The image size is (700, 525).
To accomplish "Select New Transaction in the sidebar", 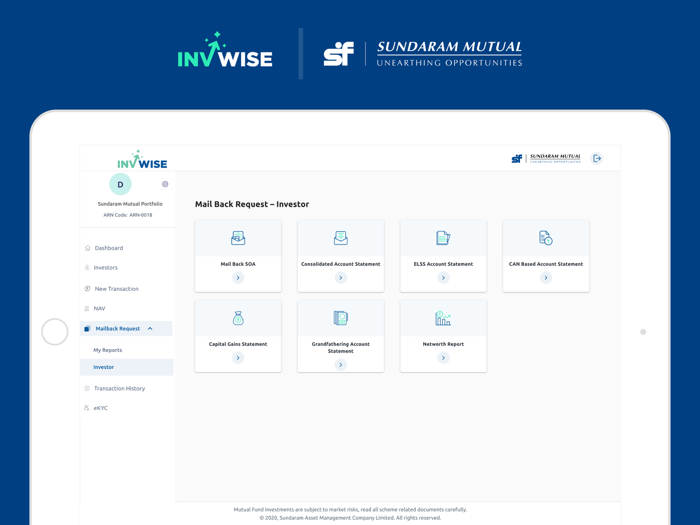I will pyautogui.click(x=117, y=289).
